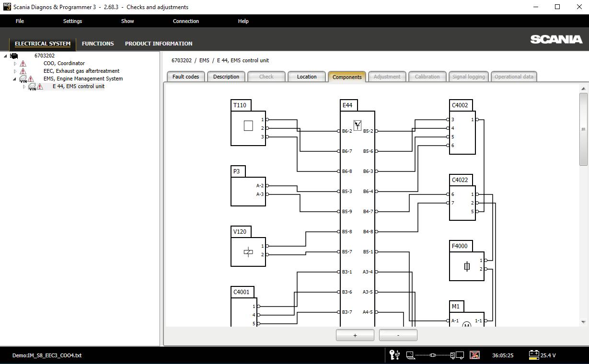The image size is (589, 364).
Task: Click the T110 component label
Action: pos(240,105)
